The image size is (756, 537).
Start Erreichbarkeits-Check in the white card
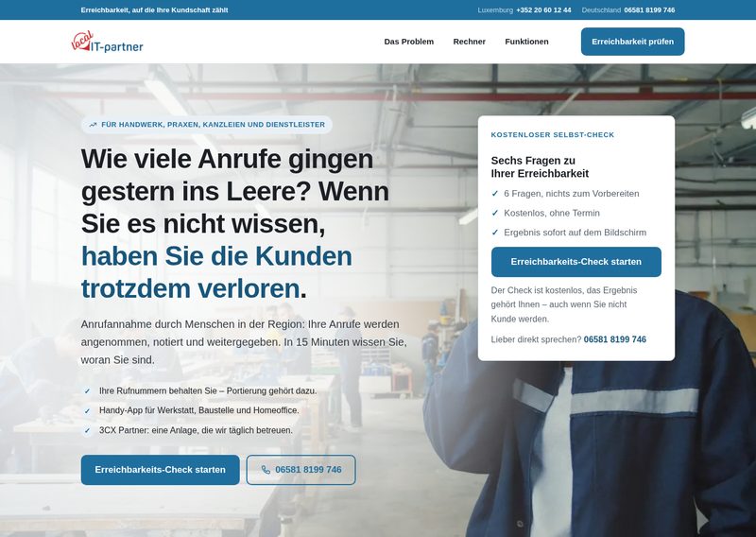pyautogui.click(x=576, y=262)
